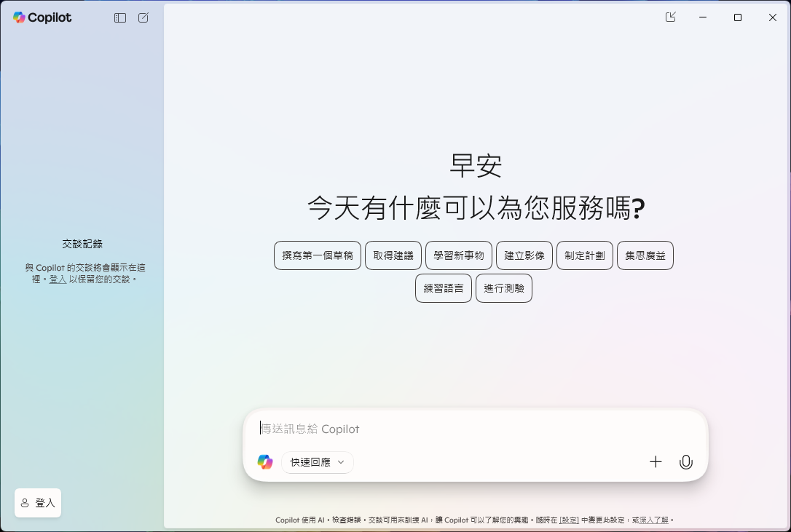Click the 登入 button at sidebar bottom
This screenshot has height=532, width=791.
38,503
